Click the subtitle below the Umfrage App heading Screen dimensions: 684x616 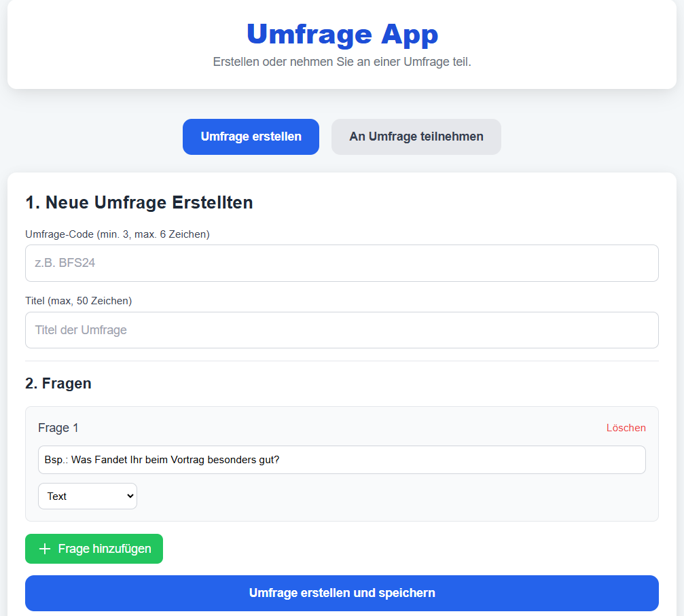coord(342,62)
